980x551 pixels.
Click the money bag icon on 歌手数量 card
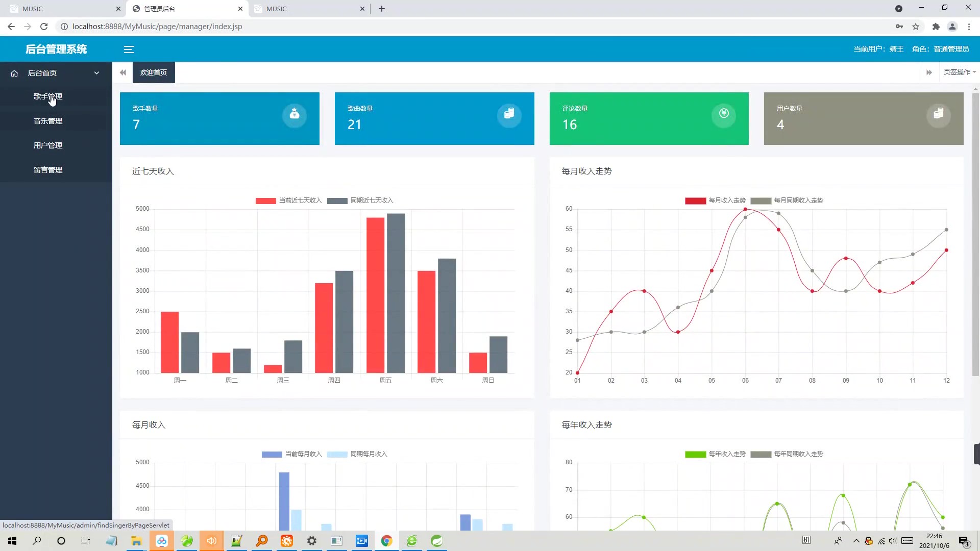295,114
